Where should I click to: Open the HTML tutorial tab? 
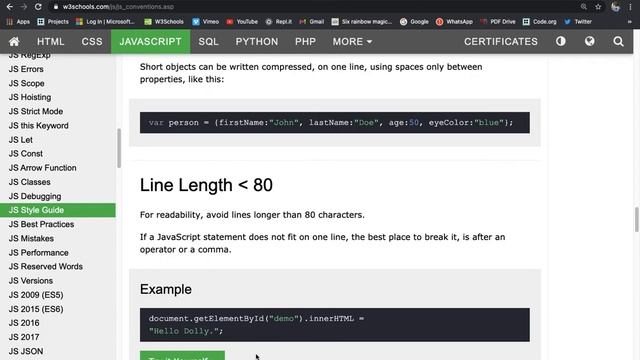[x=51, y=41]
